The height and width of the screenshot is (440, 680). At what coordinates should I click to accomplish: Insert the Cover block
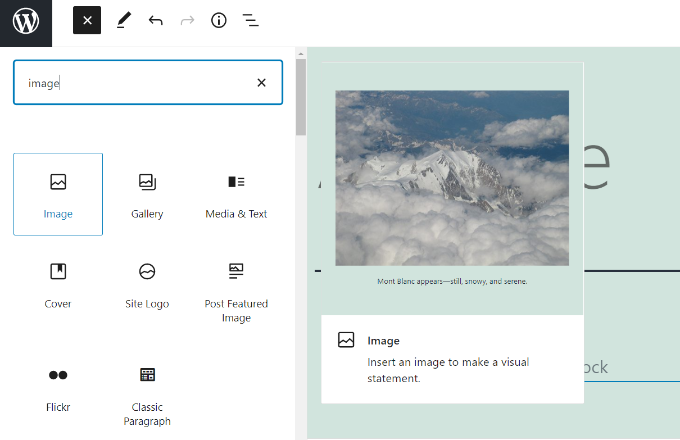tap(58, 283)
